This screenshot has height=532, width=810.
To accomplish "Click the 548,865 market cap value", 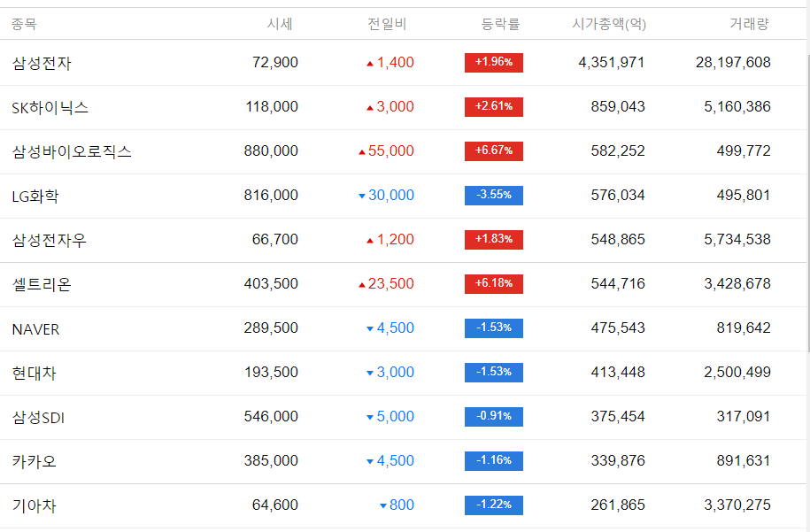I will 618,240.
